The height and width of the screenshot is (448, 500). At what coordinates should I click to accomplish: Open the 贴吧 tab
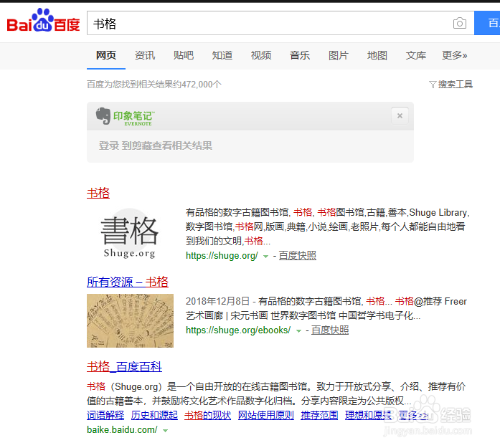pos(184,55)
